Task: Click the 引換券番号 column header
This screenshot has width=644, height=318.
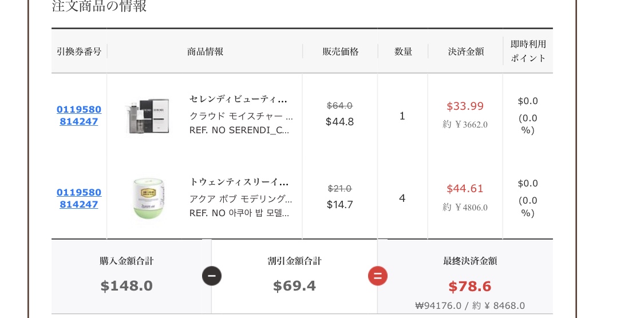Action: 79,51
